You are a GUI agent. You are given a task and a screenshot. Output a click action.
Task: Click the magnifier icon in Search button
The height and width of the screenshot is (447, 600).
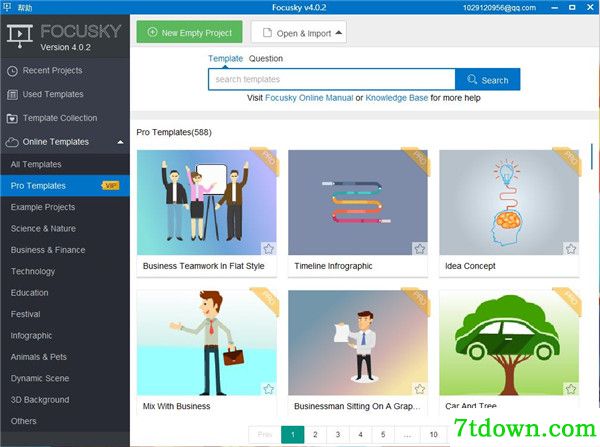click(472, 79)
